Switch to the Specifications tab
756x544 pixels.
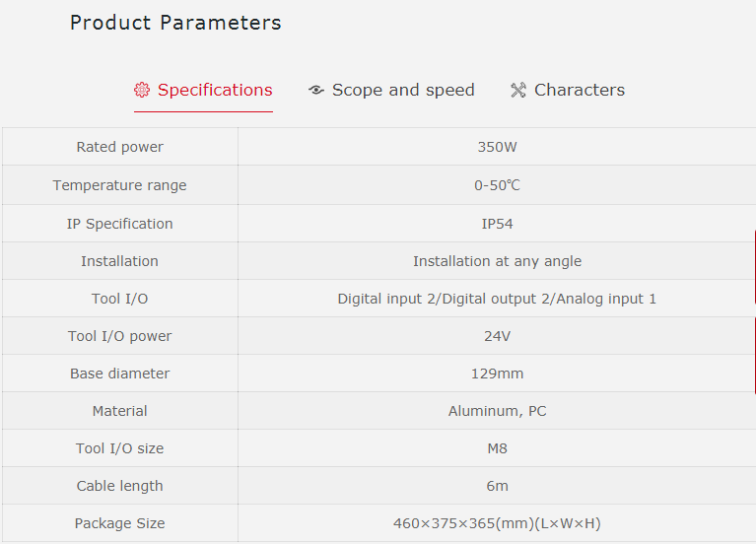click(x=214, y=91)
